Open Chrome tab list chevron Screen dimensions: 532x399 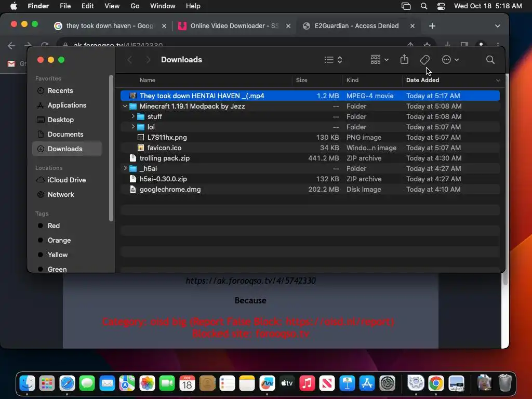497,26
